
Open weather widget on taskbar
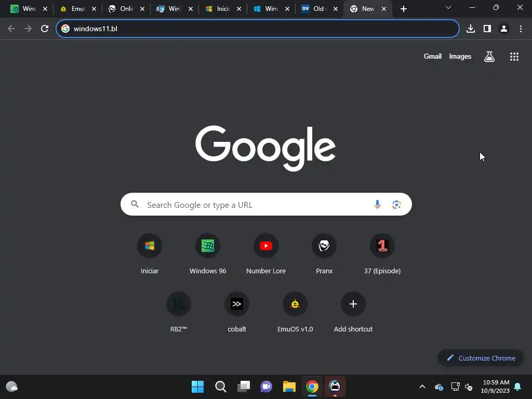[x=12, y=387]
